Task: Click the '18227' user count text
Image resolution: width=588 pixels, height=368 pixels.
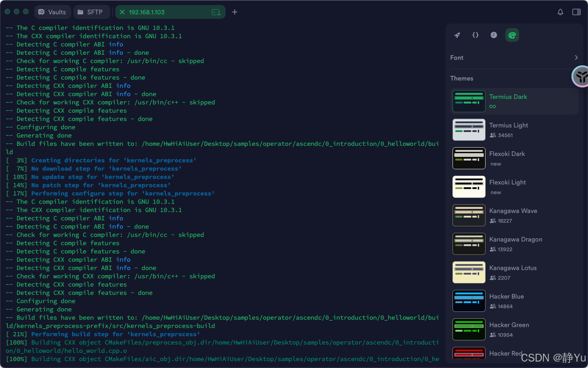Action: click(505, 221)
